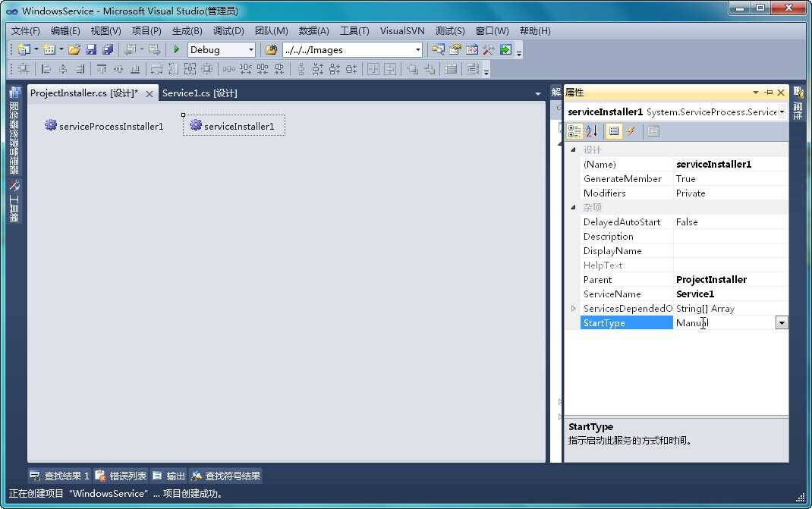Viewport: 812px width, 509px height.
Task: Open the 工具(T) menu
Action: pyautogui.click(x=354, y=31)
